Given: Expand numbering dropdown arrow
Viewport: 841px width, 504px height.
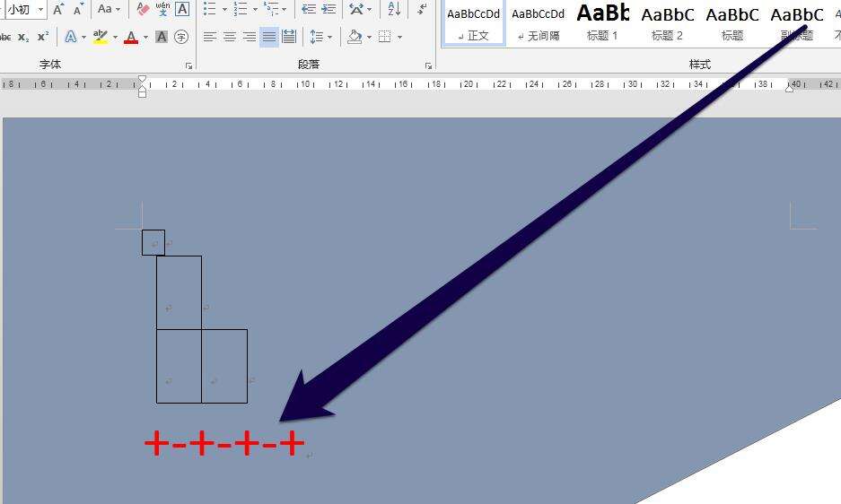Looking at the screenshot, I should pos(255,10).
